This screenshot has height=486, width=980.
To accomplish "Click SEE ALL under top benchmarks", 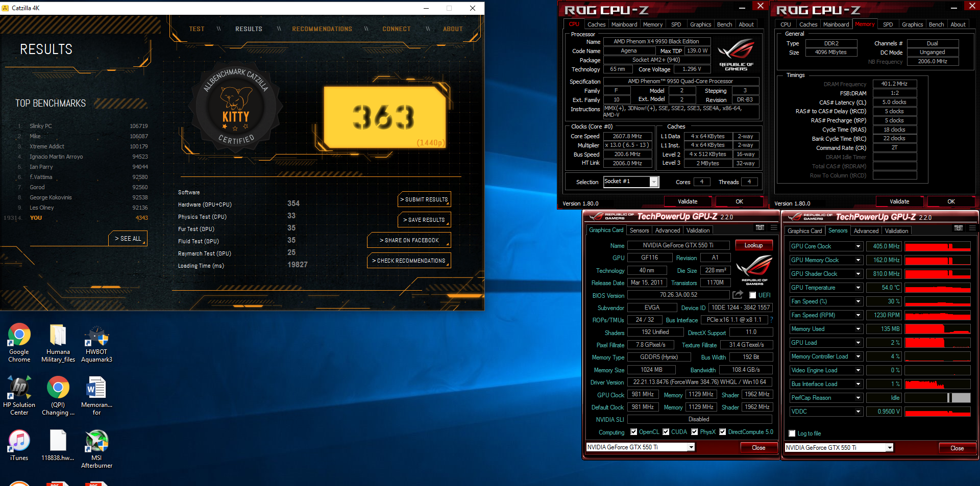I will click(128, 239).
